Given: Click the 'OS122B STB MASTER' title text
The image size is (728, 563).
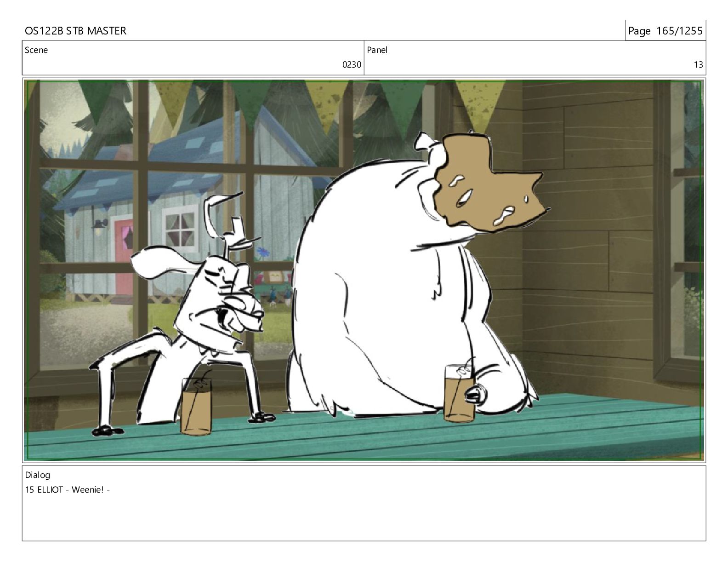Looking at the screenshot, I should point(75,31).
